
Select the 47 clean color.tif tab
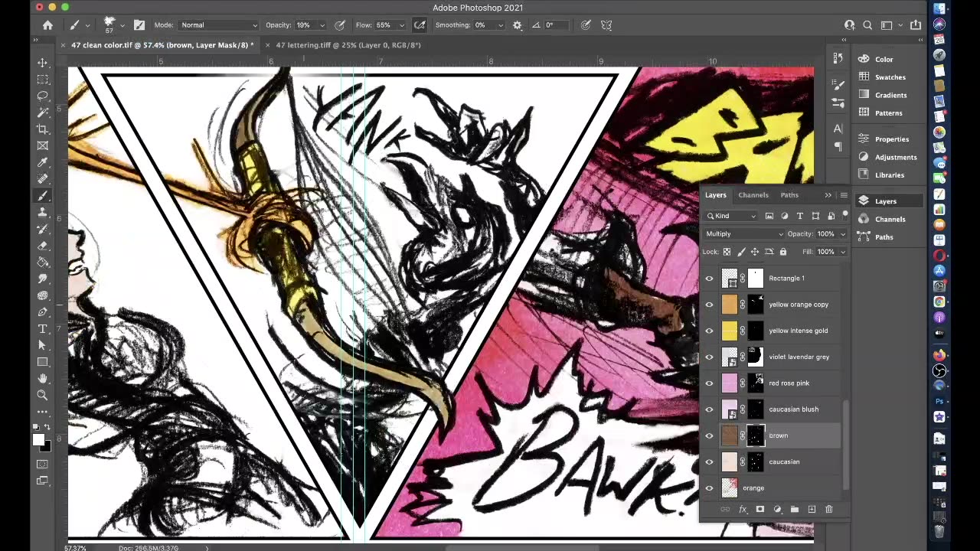162,45
